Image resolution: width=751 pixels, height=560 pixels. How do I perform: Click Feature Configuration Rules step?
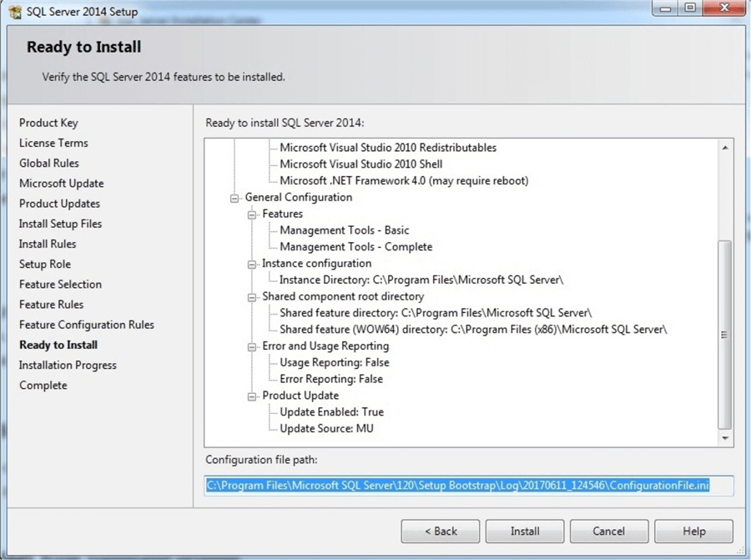[x=87, y=325]
